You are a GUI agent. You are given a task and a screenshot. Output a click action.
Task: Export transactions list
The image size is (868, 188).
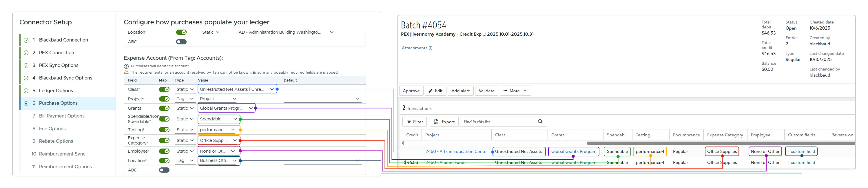(x=444, y=122)
